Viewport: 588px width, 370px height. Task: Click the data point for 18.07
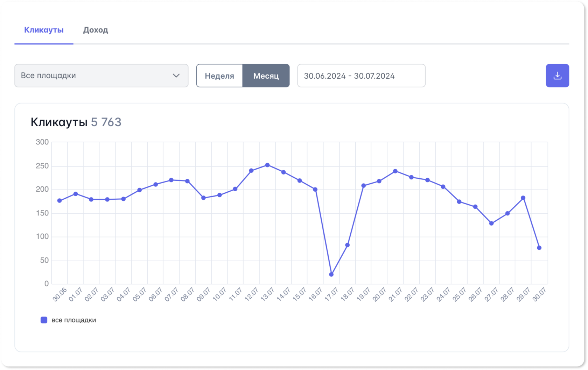(x=348, y=245)
